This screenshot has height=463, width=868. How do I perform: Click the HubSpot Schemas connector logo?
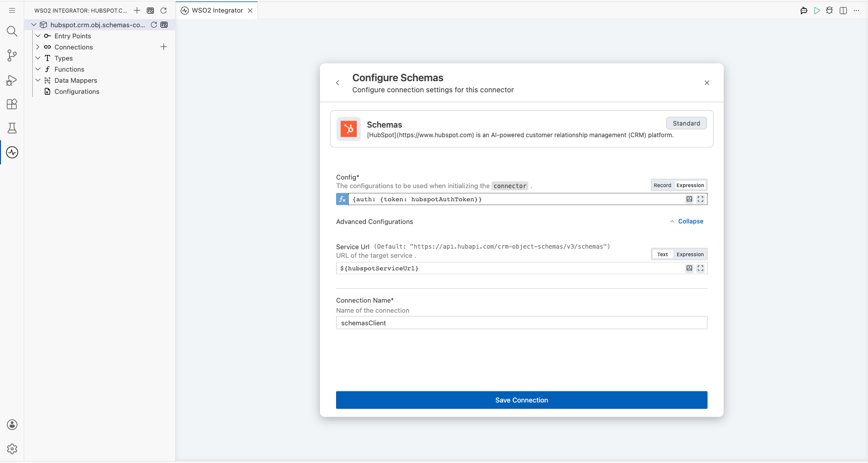click(x=349, y=129)
